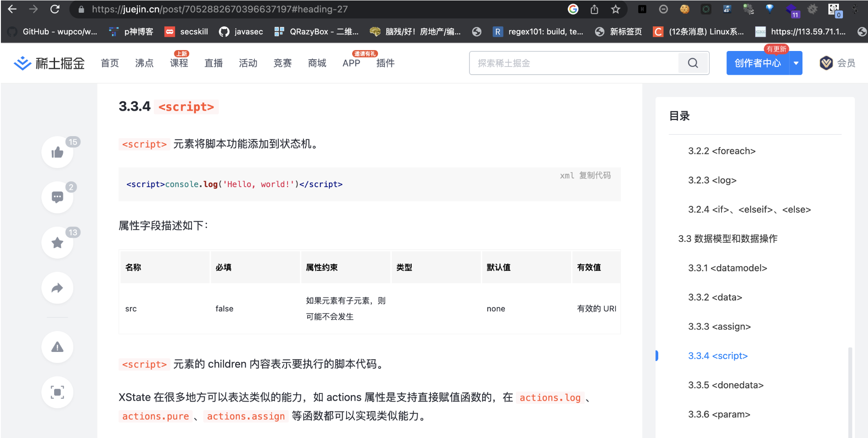Screen dimensions: 868x438
Task: Jump to 3.3.2 <data> in contents
Action: [x=715, y=297]
